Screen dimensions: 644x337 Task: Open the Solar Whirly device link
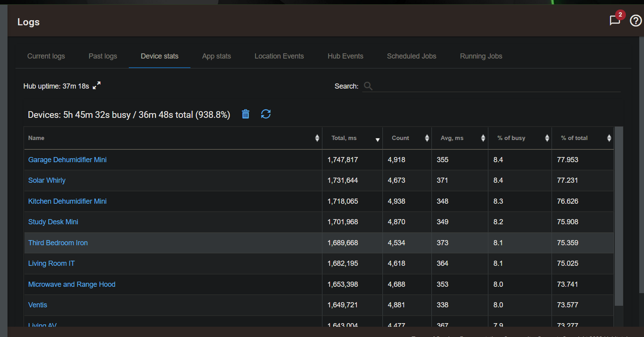(47, 180)
